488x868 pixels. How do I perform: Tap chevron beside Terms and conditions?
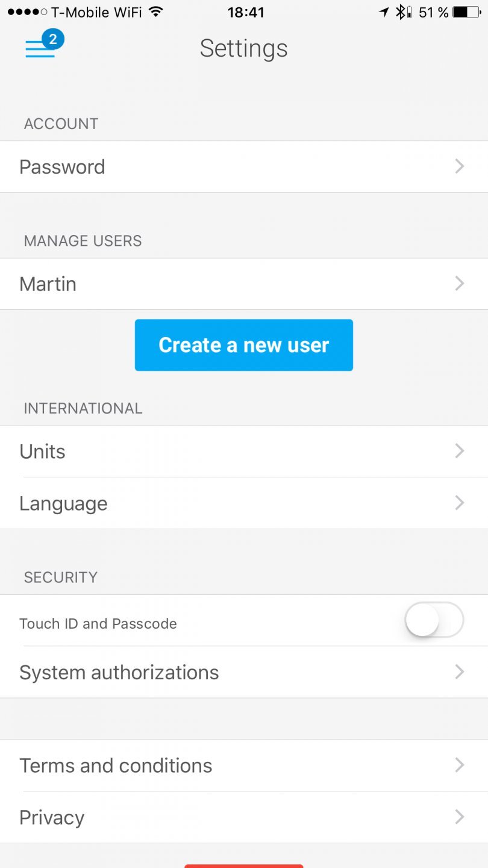(460, 766)
